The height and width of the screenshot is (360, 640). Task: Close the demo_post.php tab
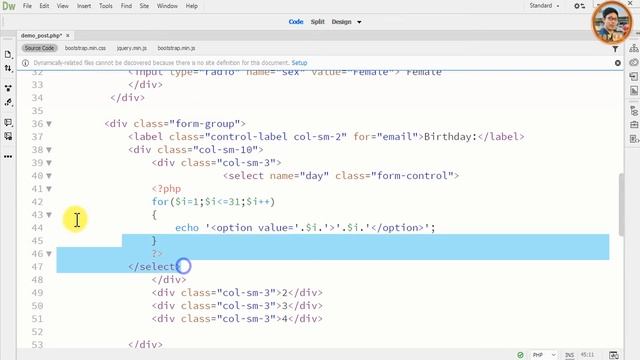point(68,36)
